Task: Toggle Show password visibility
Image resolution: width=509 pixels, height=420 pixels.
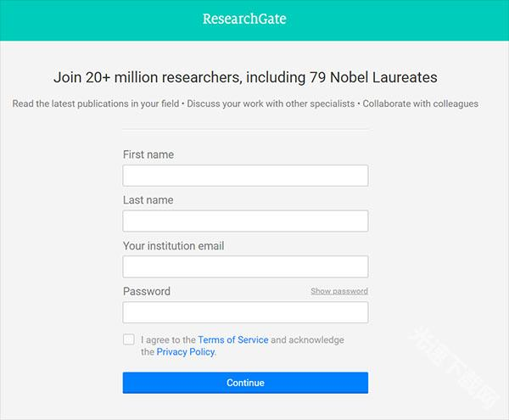Action: (x=338, y=291)
